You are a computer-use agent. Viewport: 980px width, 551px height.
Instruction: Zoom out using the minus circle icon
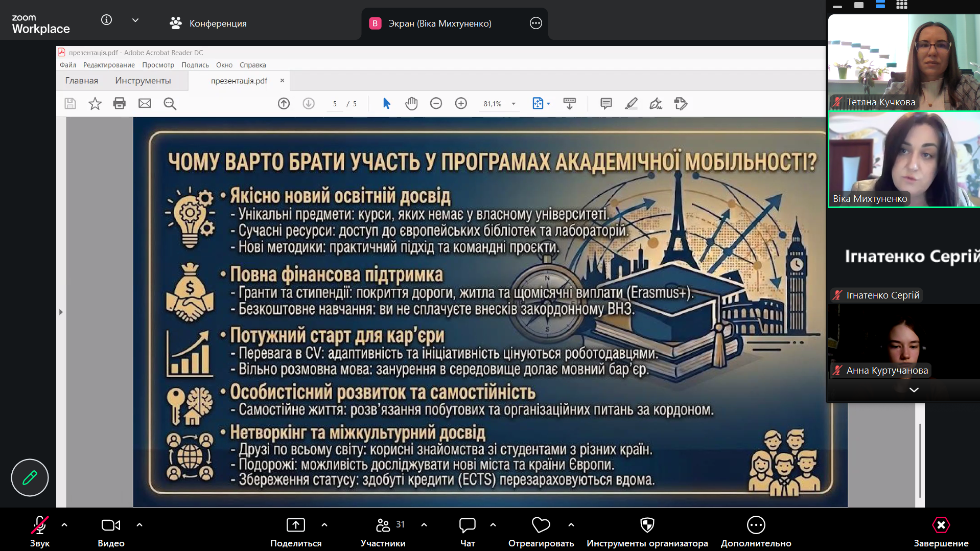click(x=436, y=104)
